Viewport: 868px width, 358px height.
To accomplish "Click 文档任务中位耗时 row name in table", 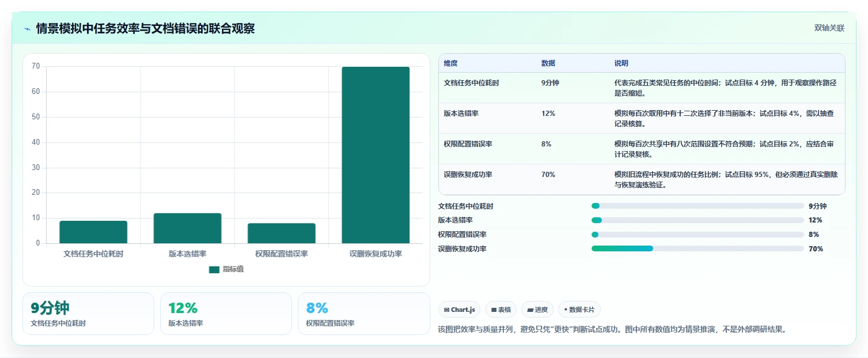I will coord(472,83).
